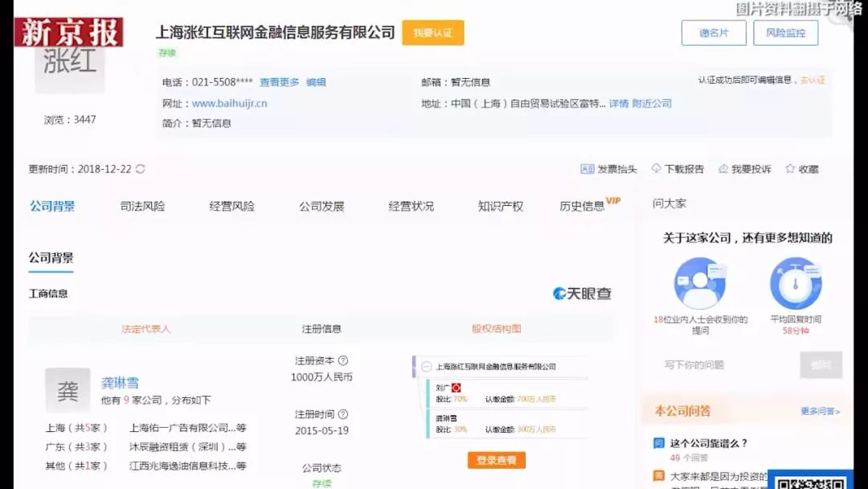This screenshot has width=868, height=489.
Task: Click the red icon next to 刘广
Action: pyautogui.click(x=456, y=388)
